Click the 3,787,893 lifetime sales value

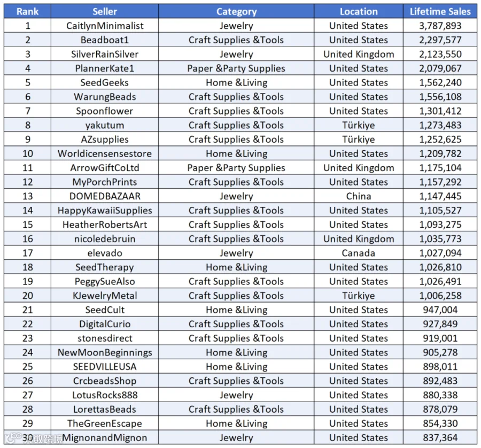(440, 26)
